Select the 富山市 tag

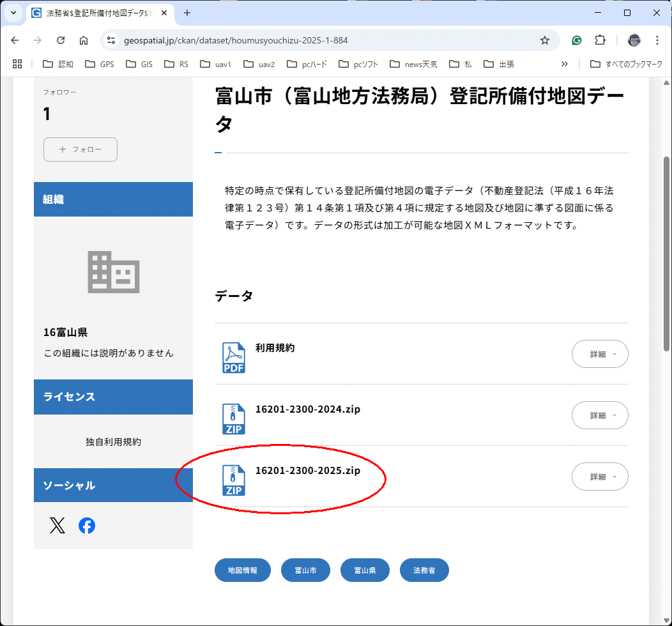click(305, 570)
